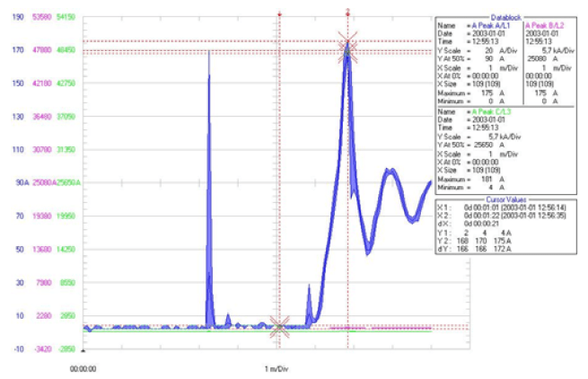Click the 90A label on Y axis

(16, 182)
